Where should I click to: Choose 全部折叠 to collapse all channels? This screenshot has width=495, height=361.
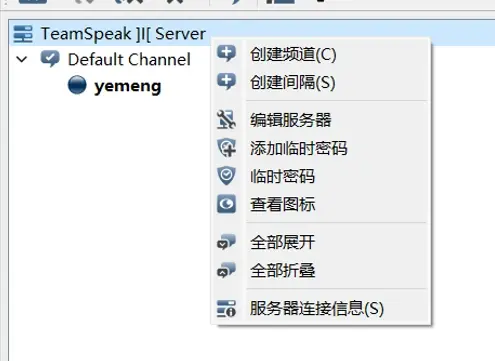tap(283, 270)
